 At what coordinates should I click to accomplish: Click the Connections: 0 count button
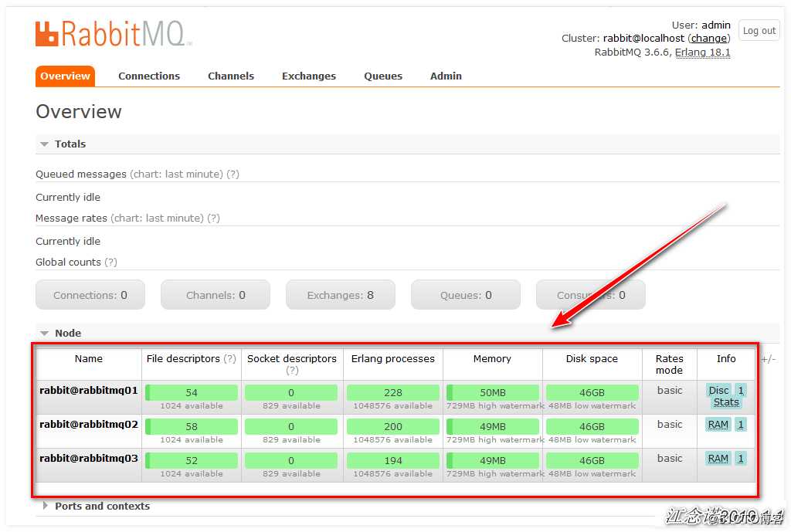(x=90, y=295)
